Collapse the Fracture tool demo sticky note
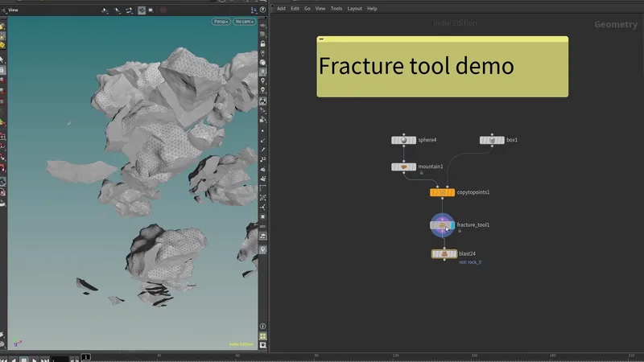644x362 pixels. click(321, 39)
